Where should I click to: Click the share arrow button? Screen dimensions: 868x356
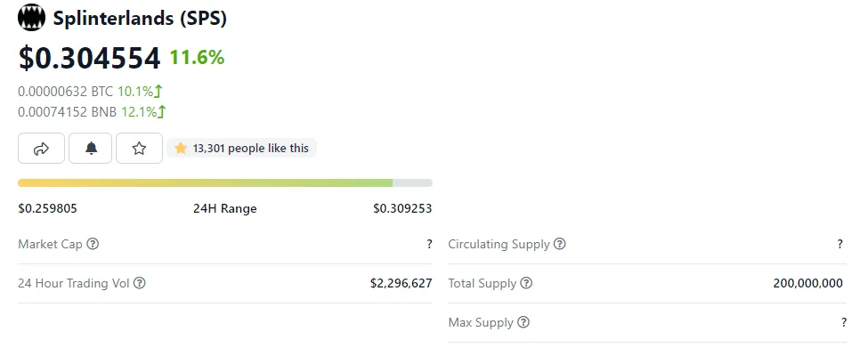pyautogui.click(x=42, y=149)
